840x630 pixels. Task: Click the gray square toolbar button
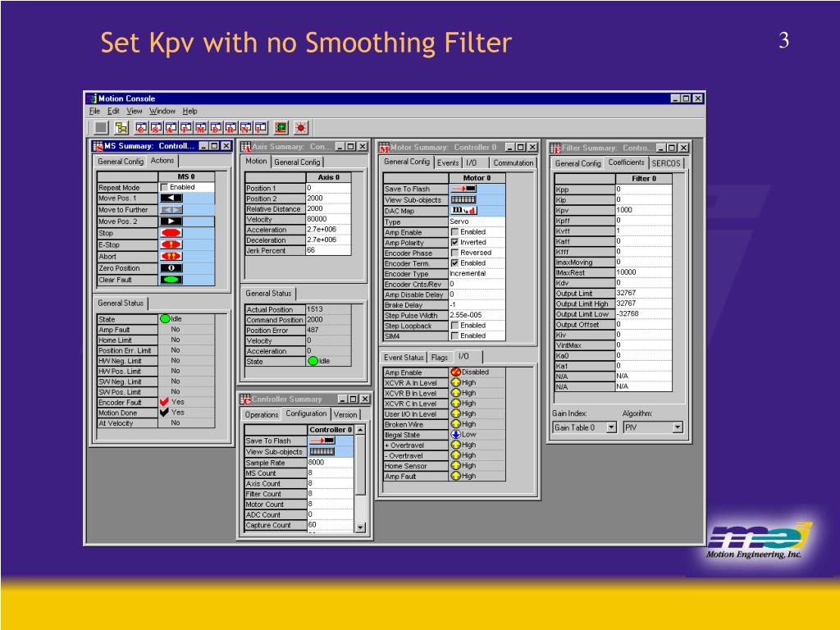pyautogui.click(x=101, y=127)
